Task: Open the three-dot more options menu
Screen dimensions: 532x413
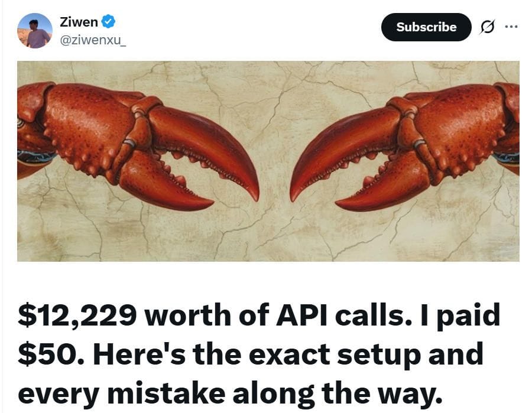Action: 511,27
